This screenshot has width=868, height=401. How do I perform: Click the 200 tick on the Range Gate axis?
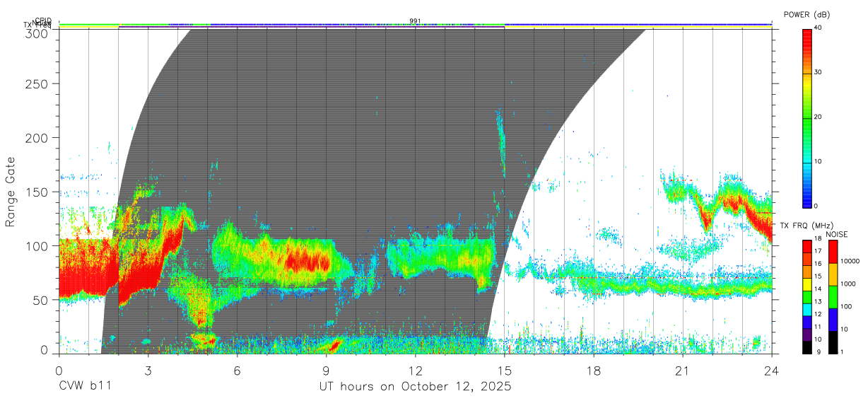(x=38, y=137)
